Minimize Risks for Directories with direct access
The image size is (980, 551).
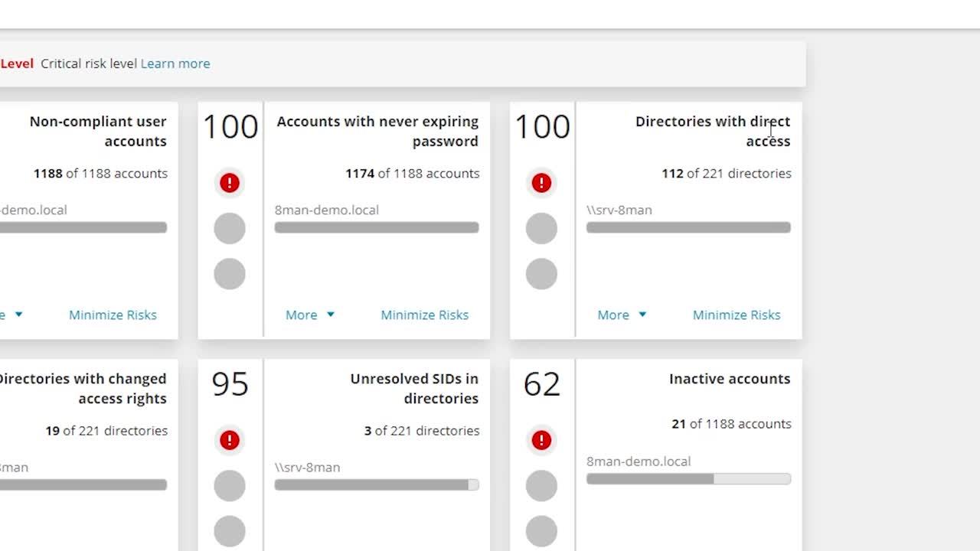(x=736, y=315)
